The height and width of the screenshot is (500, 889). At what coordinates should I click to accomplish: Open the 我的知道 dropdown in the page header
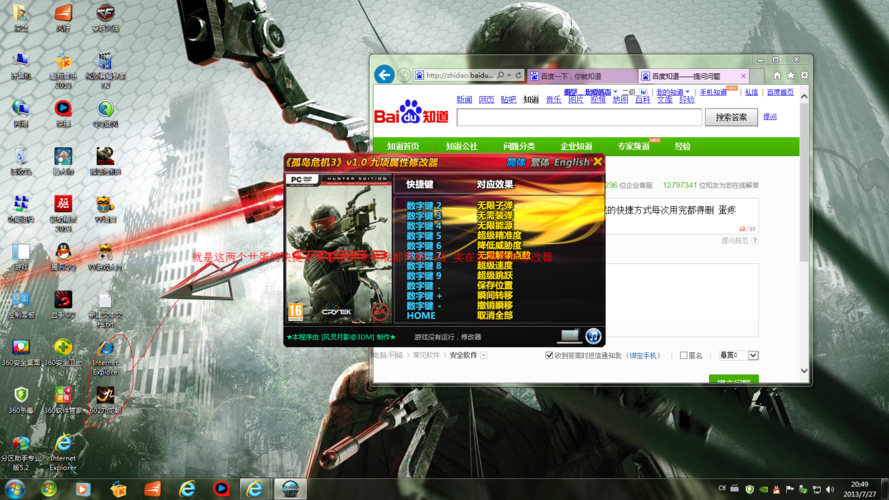(x=673, y=92)
